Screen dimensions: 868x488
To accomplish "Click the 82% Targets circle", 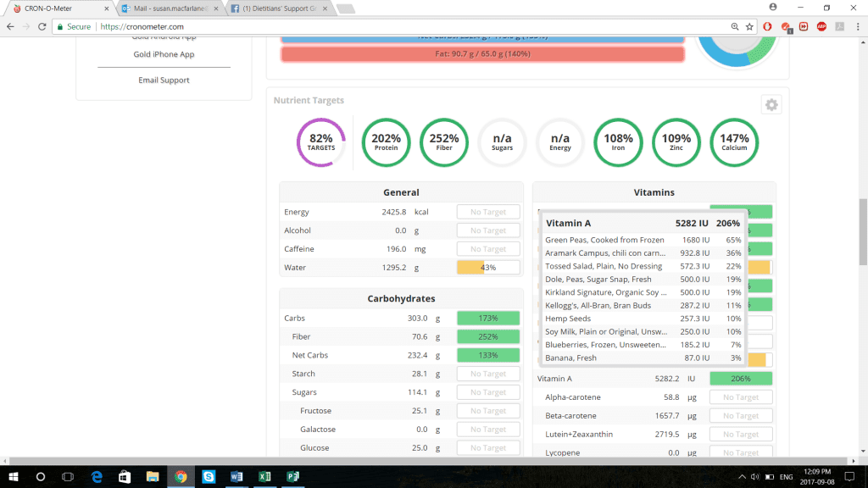I will (x=321, y=142).
